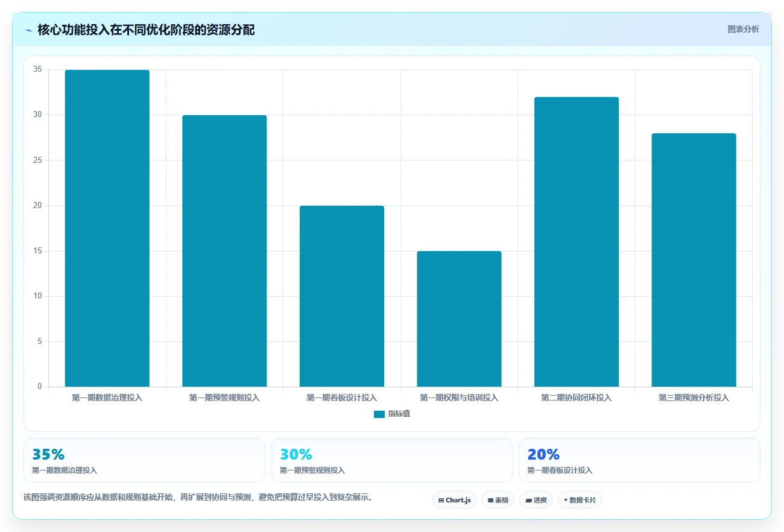Viewport: 784px width, 532px height.
Task: Click the lightning icon beside the chart title
Action: (x=29, y=30)
